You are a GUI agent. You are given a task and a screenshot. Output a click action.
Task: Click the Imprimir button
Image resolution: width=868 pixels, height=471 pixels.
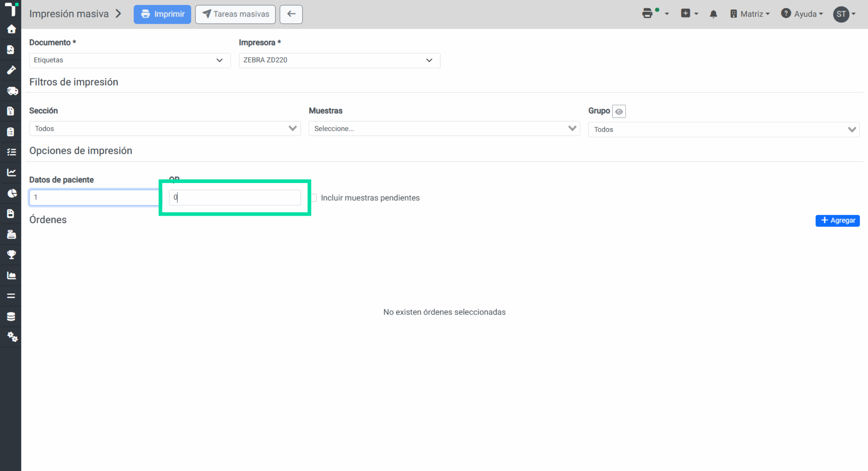162,14
